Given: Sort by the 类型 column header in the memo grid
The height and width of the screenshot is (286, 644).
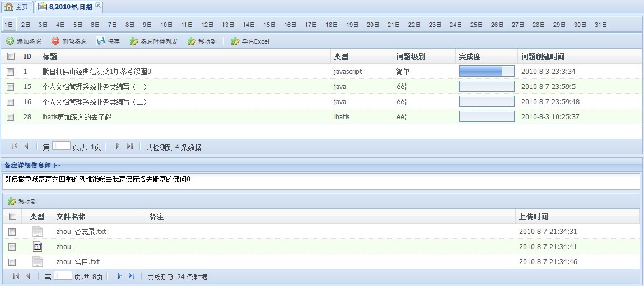Looking at the screenshot, I should (361, 57).
